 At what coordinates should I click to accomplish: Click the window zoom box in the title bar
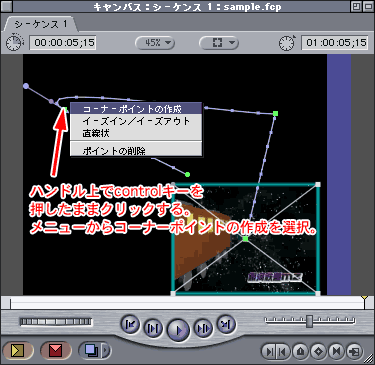pos(357,6)
